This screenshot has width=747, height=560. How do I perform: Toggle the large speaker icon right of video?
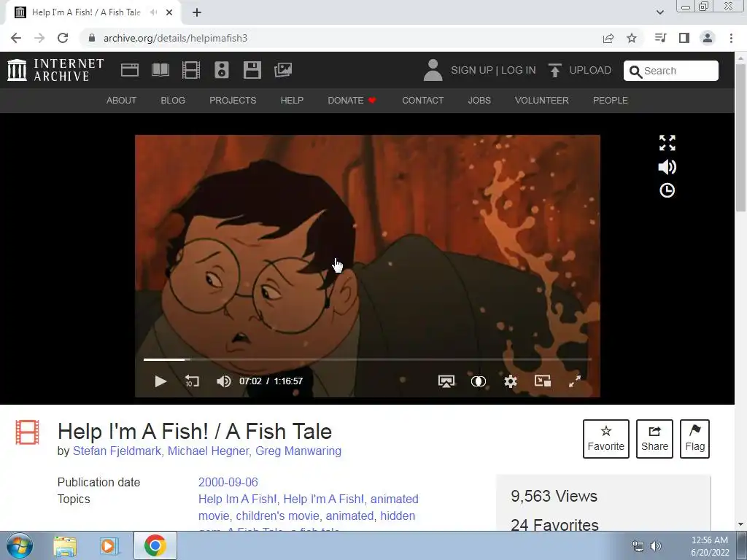(667, 167)
